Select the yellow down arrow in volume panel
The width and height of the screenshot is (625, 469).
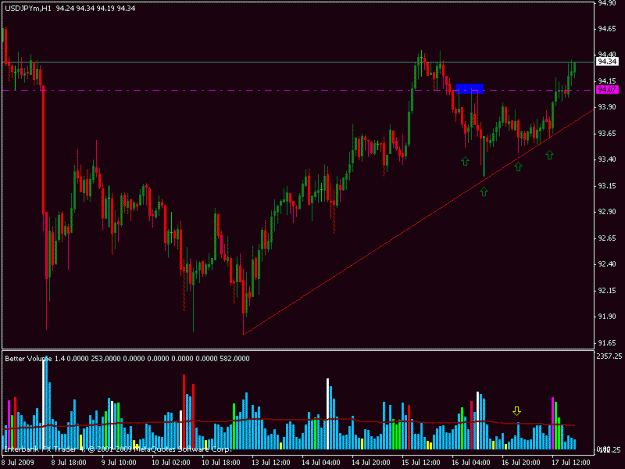[517, 410]
